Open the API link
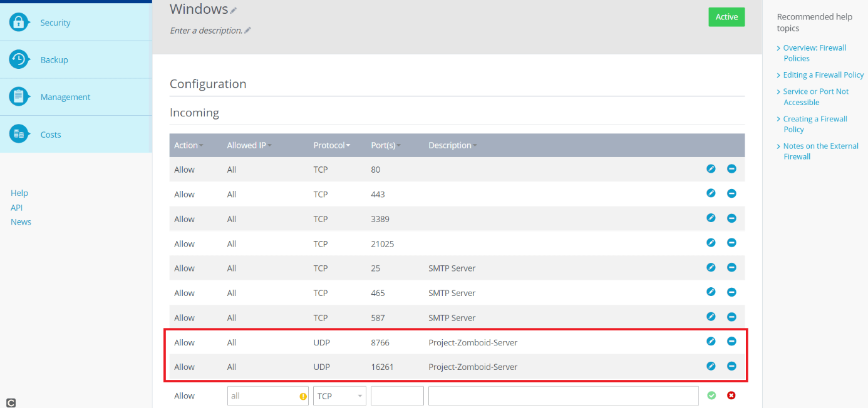This screenshot has height=408, width=868. coord(16,207)
